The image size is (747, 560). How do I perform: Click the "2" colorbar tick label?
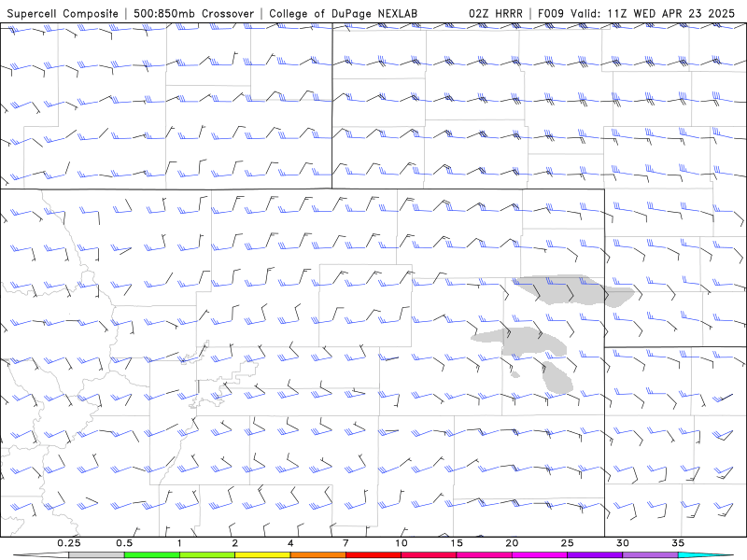235,543
